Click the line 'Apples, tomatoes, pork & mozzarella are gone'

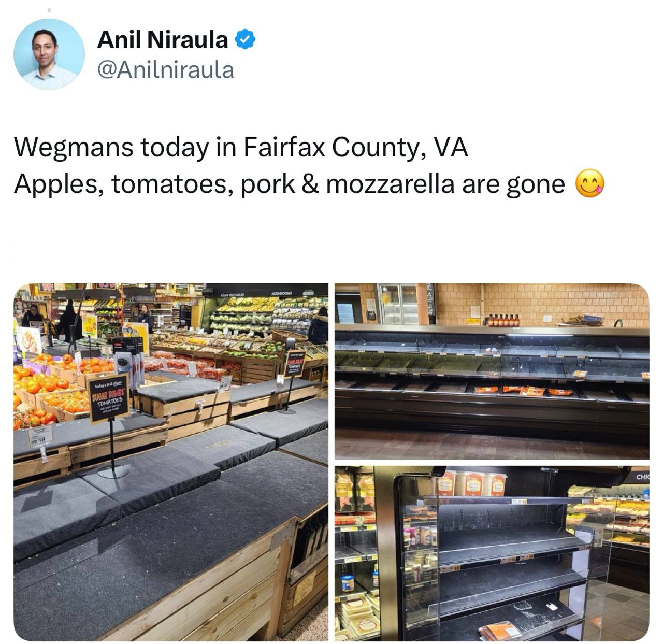(x=289, y=184)
